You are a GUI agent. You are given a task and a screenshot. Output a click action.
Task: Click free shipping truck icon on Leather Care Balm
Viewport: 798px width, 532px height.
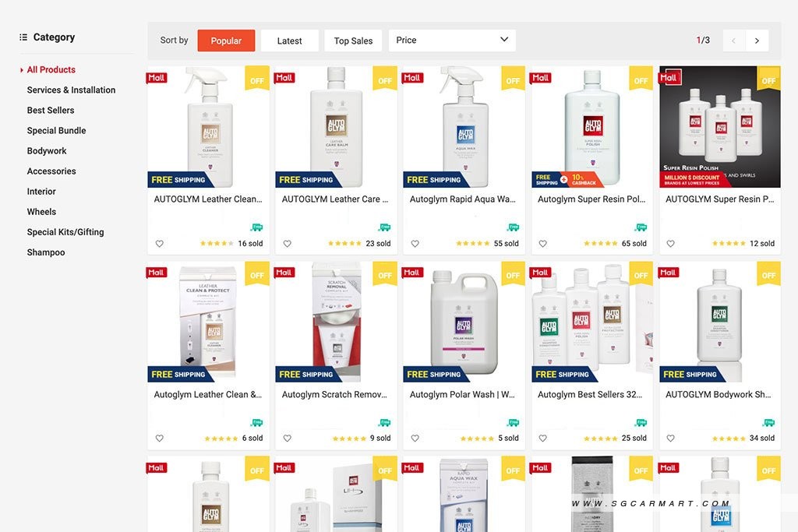pos(385,227)
